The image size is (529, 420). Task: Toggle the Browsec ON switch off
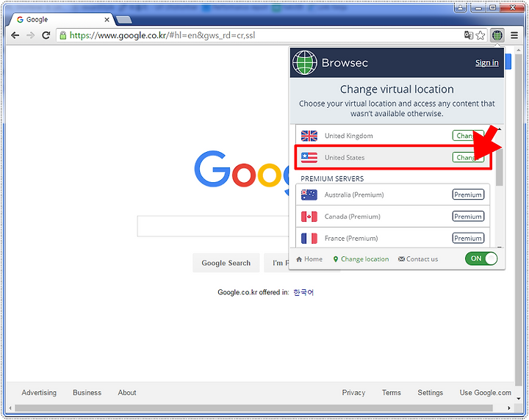pyautogui.click(x=481, y=258)
